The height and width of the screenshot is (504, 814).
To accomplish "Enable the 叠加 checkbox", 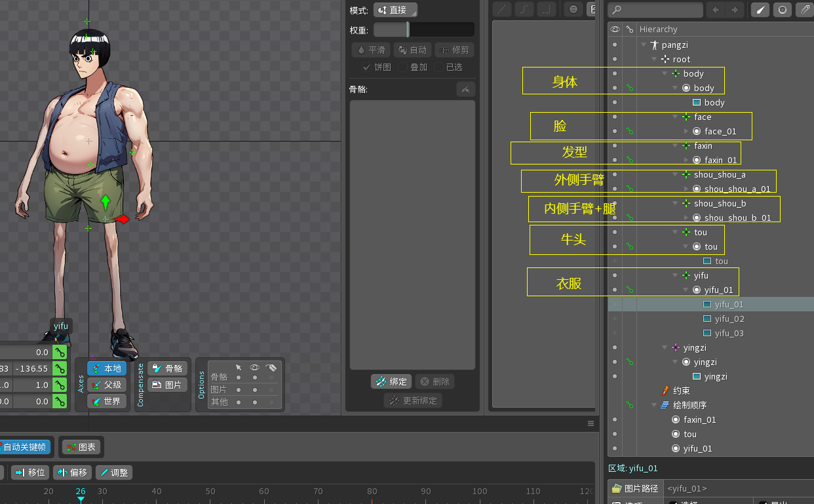I will pos(402,67).
